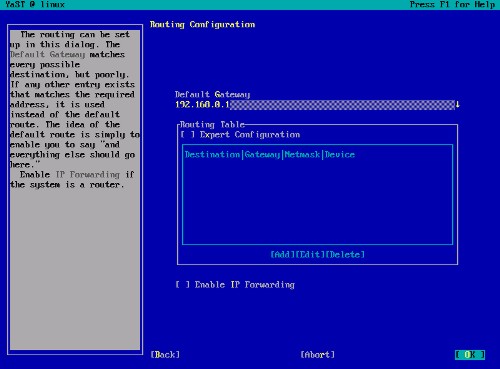Image resolution: width=500 pixels, height=369 pixels.
Task: Click the Edit button under routing table
Action: (x=310, y=255)
